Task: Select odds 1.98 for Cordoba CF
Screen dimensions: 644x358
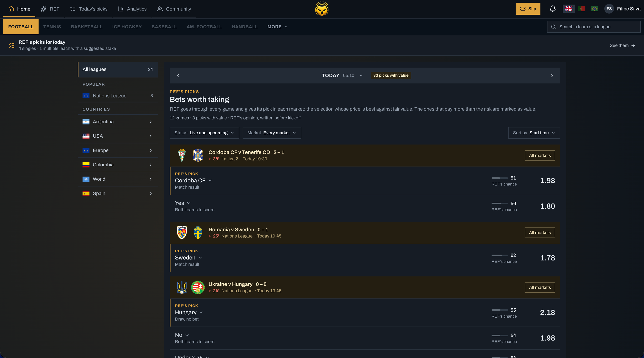Action: tap(547, 181)
